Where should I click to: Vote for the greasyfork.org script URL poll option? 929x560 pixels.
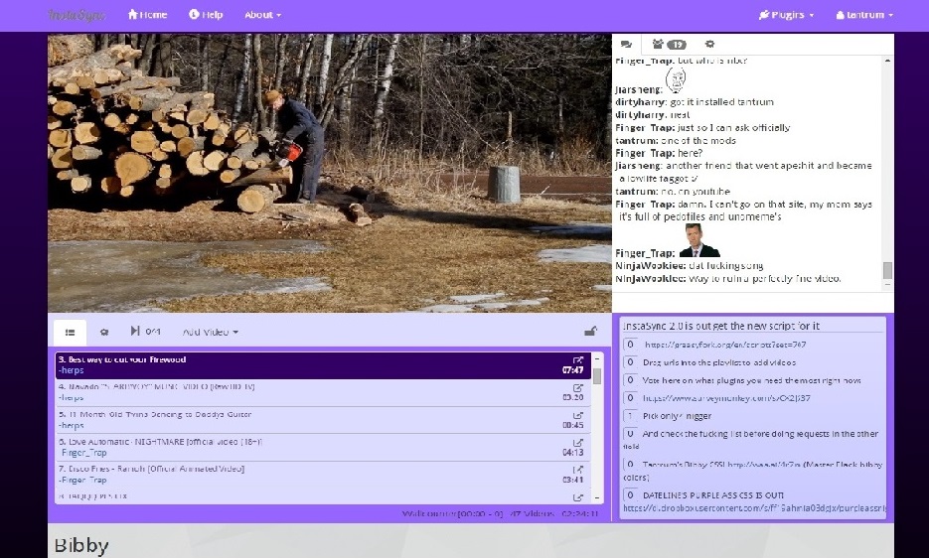tap(630, 345)
